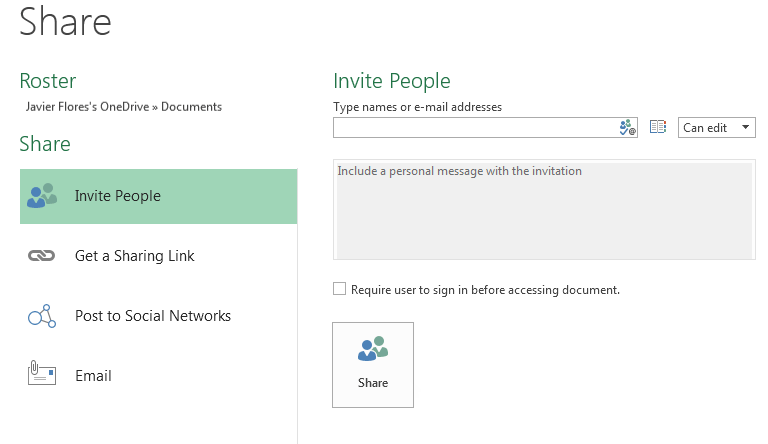Choose Post to Social Networks option
This screenshot has width=768, height=444.
click(x=159, y=316)
